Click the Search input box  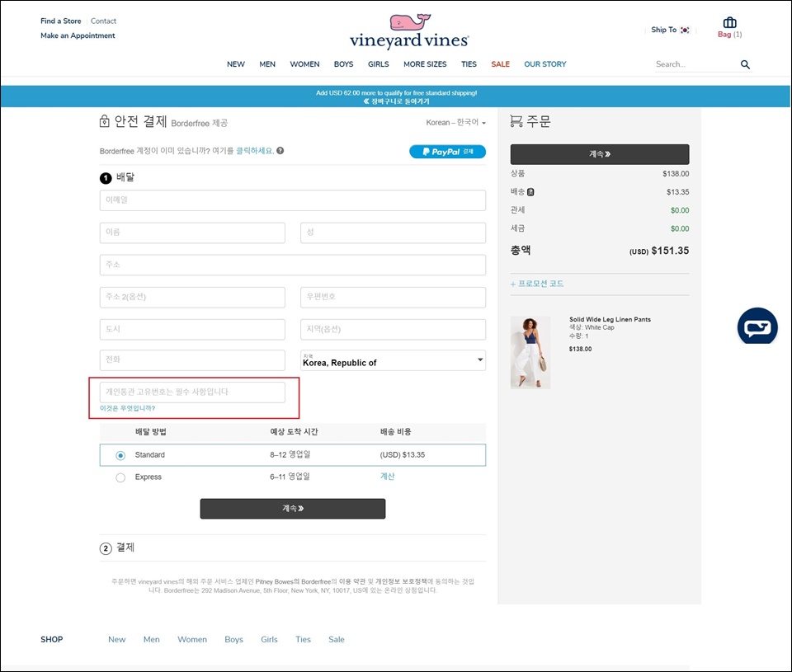[x=696, y=64]
